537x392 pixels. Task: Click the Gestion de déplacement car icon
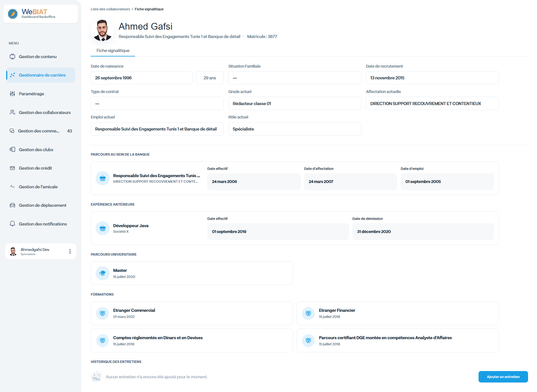click(12, 205)
